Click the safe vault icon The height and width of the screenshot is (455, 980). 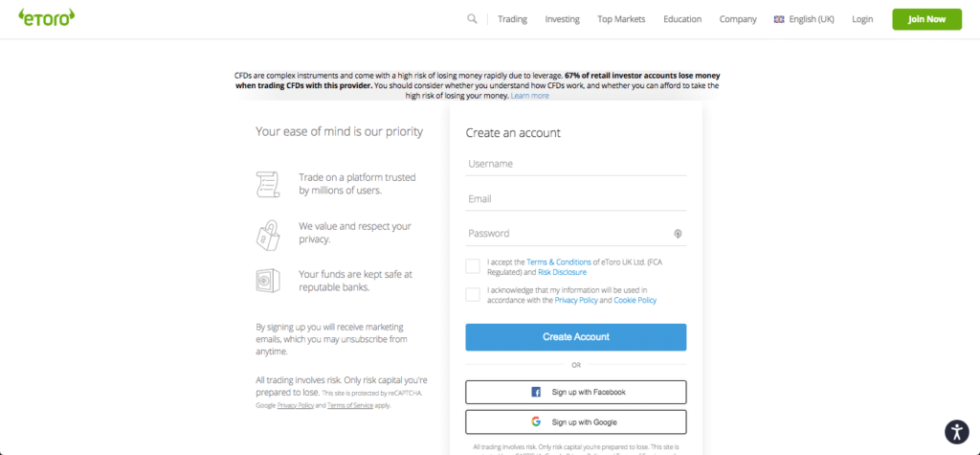click(268, 281)
